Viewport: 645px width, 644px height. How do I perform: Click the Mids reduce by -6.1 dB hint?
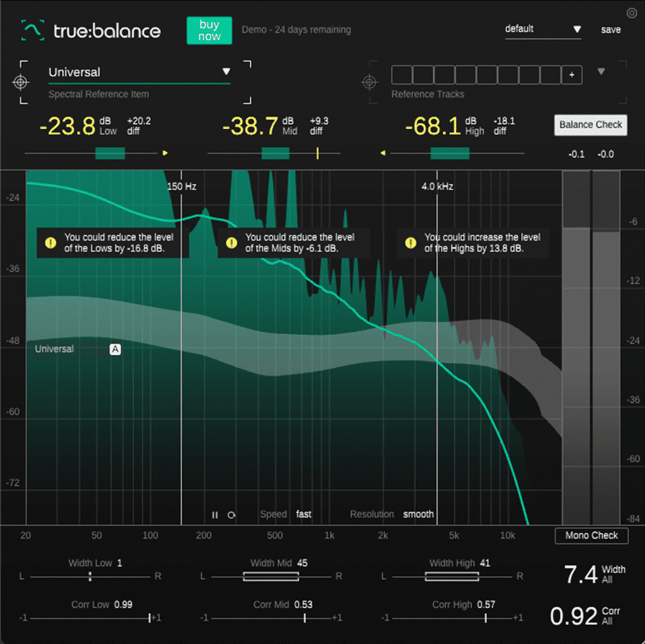[x=294, y=243]
